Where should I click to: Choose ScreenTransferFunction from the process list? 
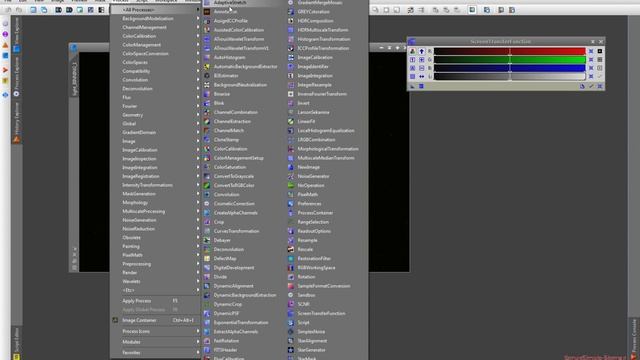point(321,313)
